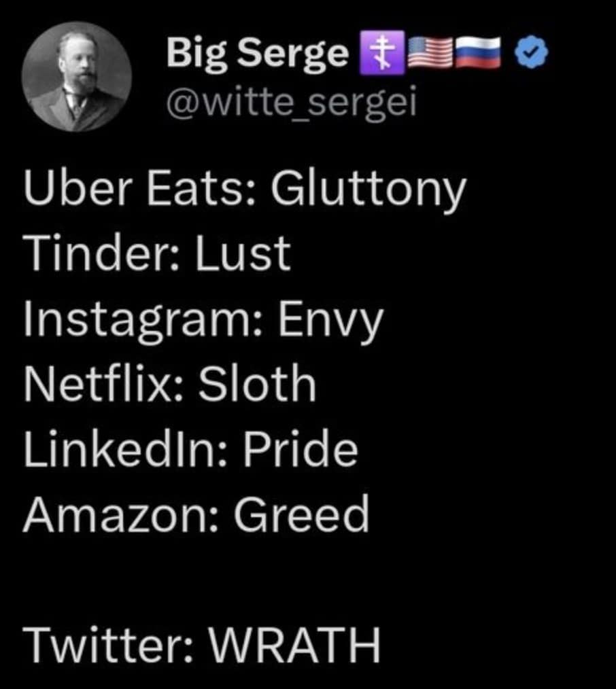
Task: Click the word "Sloth"
Action: pyautogui.click(x=257, y=384)
